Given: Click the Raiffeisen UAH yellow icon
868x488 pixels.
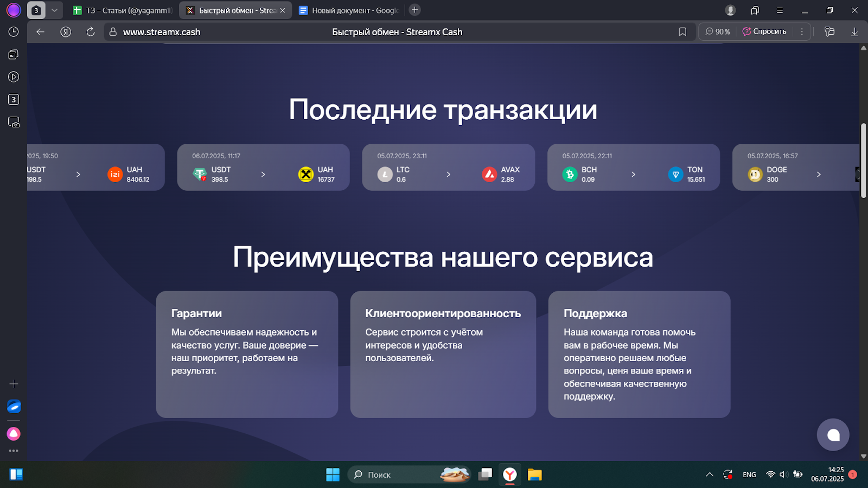Looking at the screenshot, I should click(x=306, y=174).
